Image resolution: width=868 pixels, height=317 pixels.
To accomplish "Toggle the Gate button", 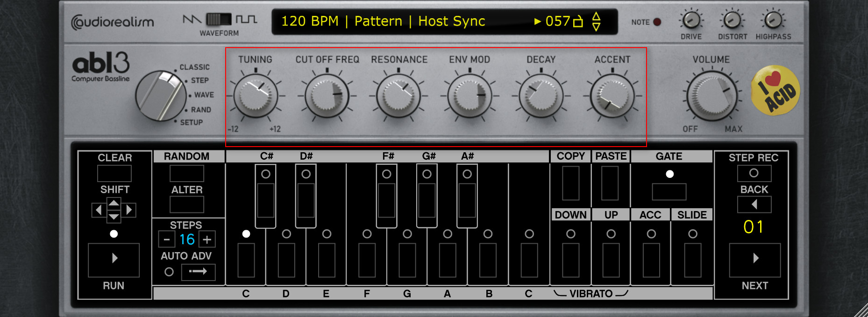I will coord(669,192).
